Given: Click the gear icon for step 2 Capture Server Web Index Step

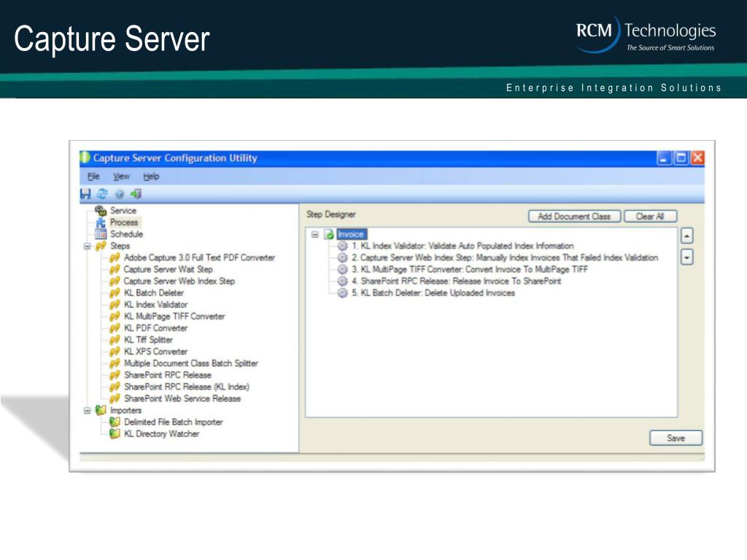Looking at the screenshot, I should click(x=343, y=257).
